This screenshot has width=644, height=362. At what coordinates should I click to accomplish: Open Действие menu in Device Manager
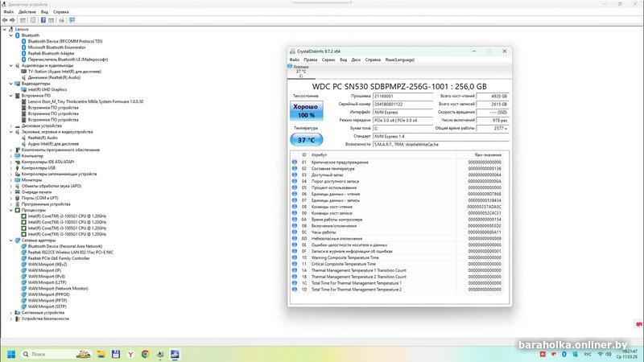coord(27,12)
